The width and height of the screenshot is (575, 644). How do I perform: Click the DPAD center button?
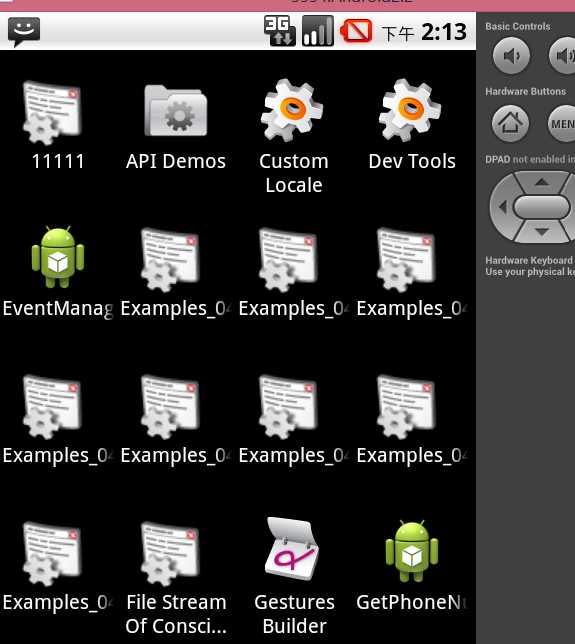click(x=542, y=207)
